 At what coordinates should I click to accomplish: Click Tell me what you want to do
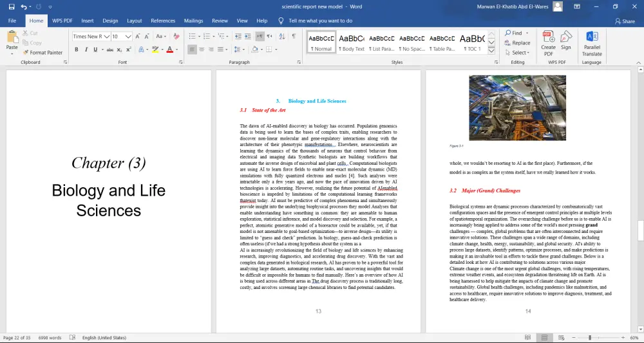click(320, 21)
